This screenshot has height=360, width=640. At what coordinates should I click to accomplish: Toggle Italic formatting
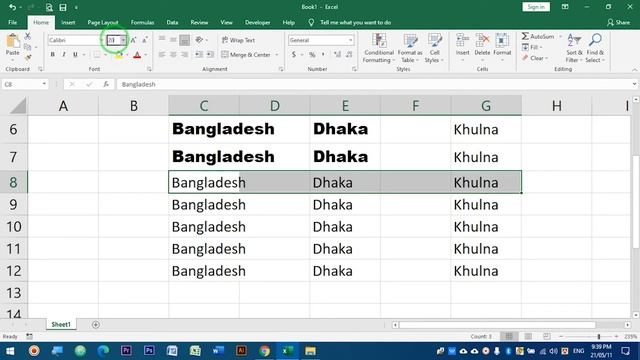[x=64, y=55]
